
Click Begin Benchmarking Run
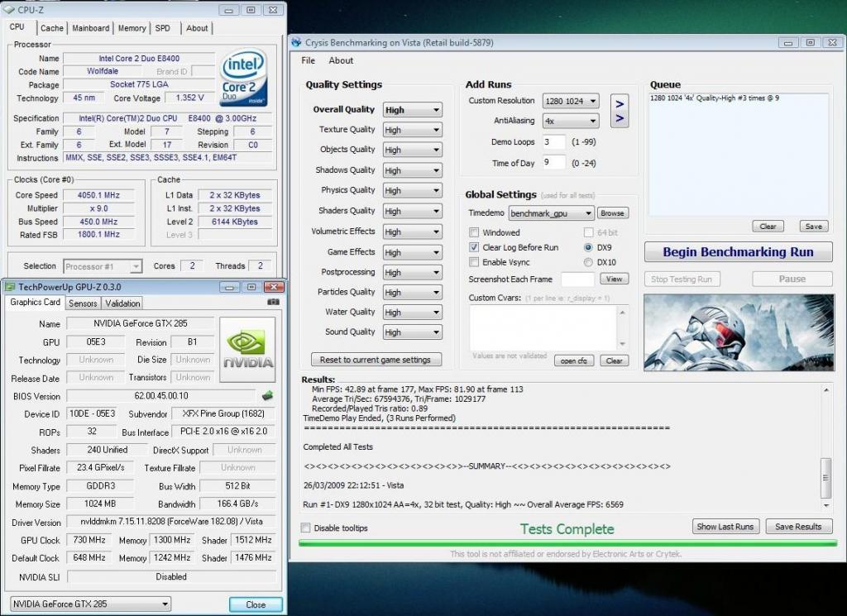(738, 252)
